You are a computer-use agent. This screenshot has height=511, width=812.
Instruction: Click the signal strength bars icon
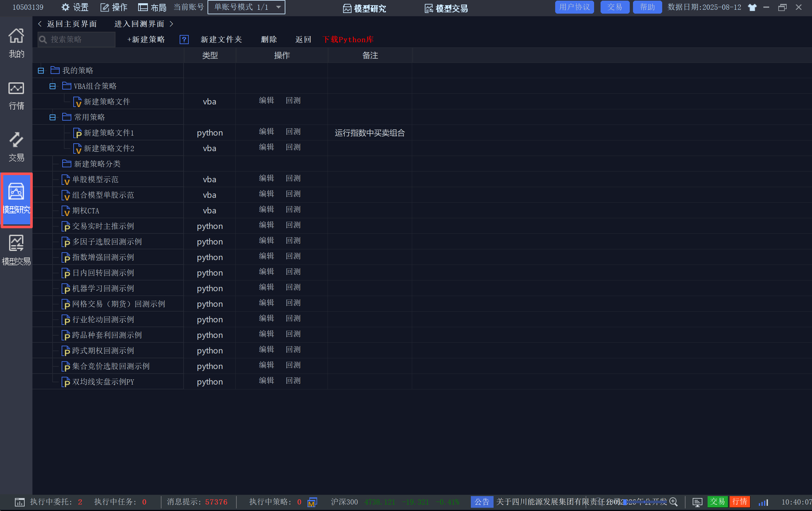(x=763, y=502)
